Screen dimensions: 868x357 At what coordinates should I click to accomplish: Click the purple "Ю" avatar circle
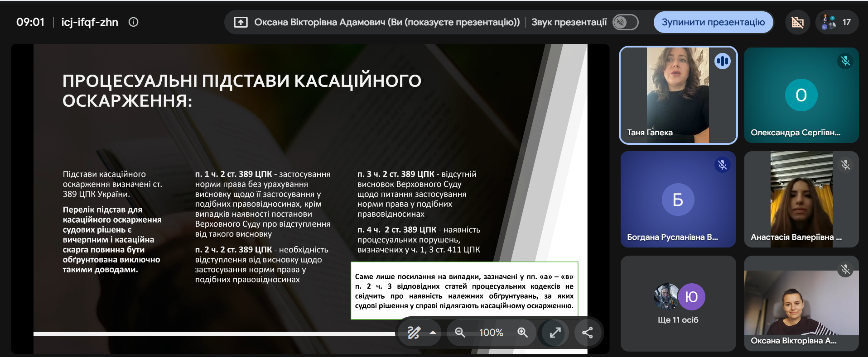pyautogui.click(x=691, y=296)
